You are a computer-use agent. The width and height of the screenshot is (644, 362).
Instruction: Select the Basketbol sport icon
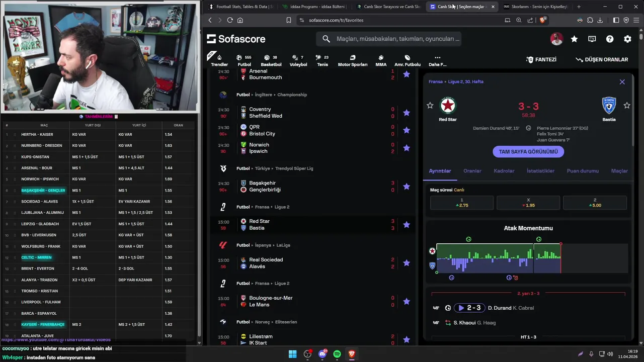tap(271, 60)
